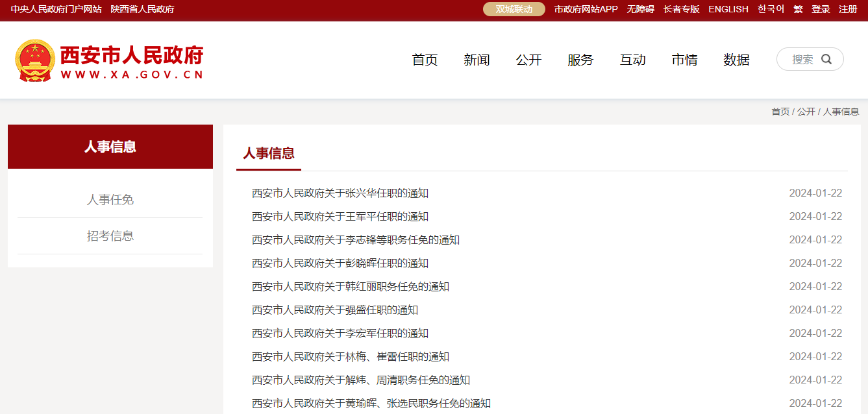The image size is (868, 414).
Task: Open the 新闻 navigation menu
Action: coord(477,60)
